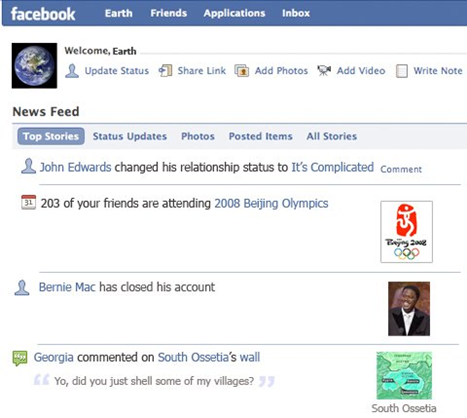Click the South Ossetia map thumbnail
Image resolution: width=467 pixels, height=418 pixels.
(x=404, y=376)
